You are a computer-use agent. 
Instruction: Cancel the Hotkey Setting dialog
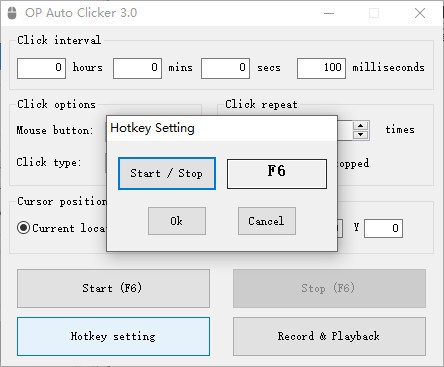point(267,221)
